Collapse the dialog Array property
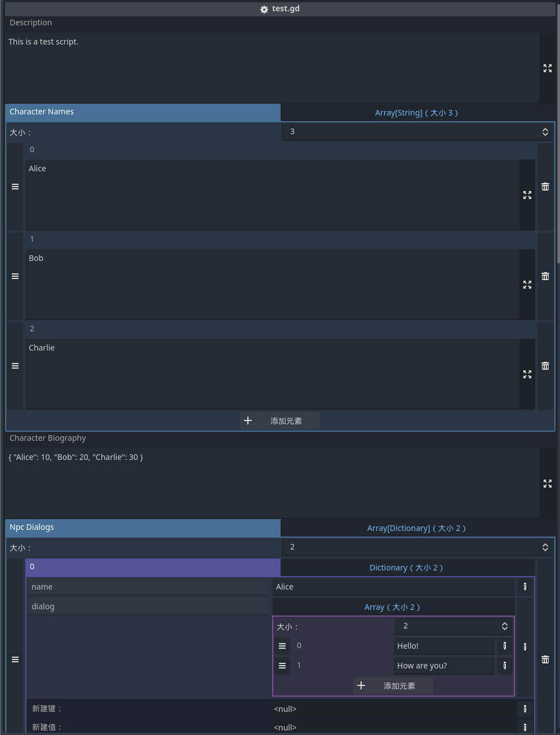The image size is (560, 735). point(392,607)
